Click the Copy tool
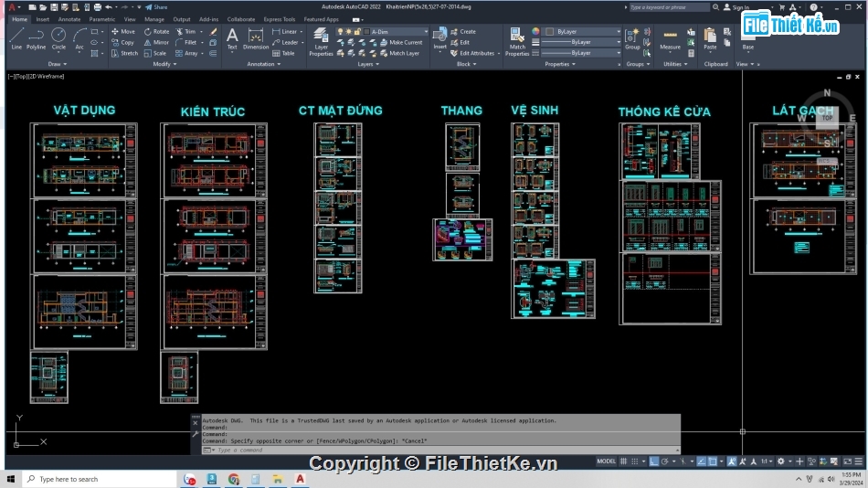 123,42
